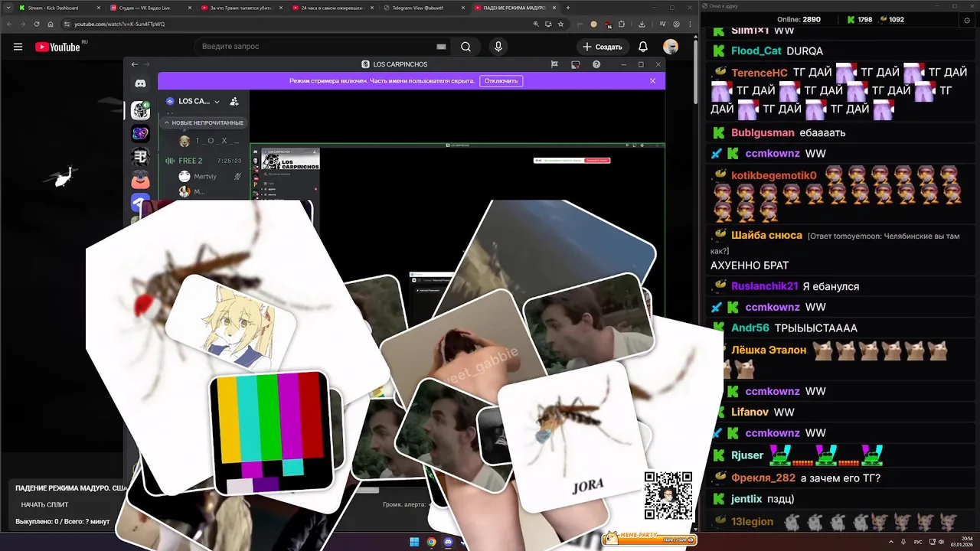The height and width of the screenshot is (551, 980).
Task: Expand the LOS CA... server dropdown
Action: 194,101
